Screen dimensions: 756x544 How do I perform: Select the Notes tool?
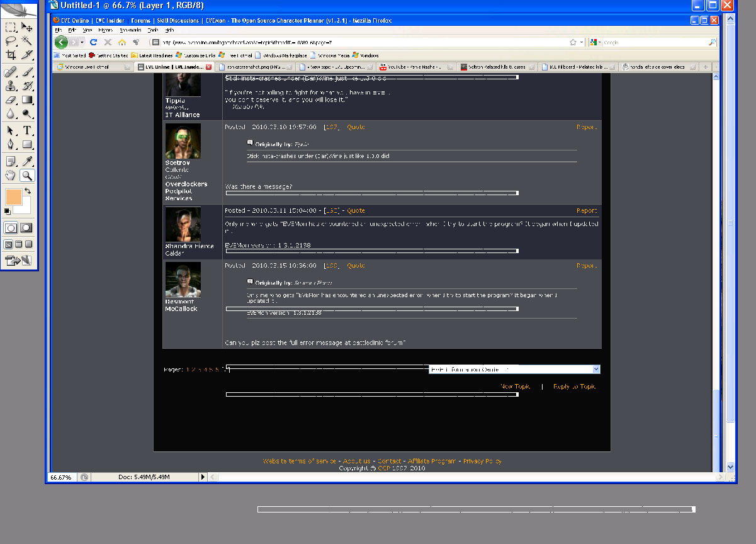pyautogui.click(x=11, y=161)
